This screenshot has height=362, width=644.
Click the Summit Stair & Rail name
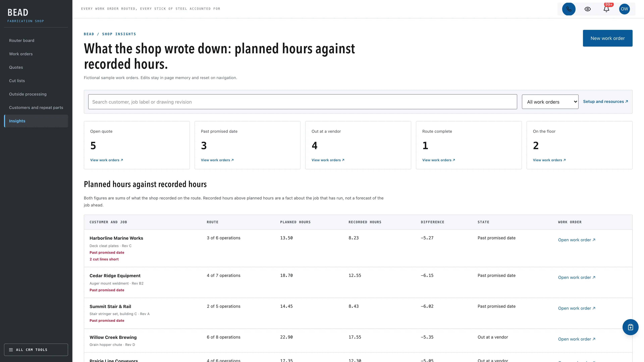110,307
